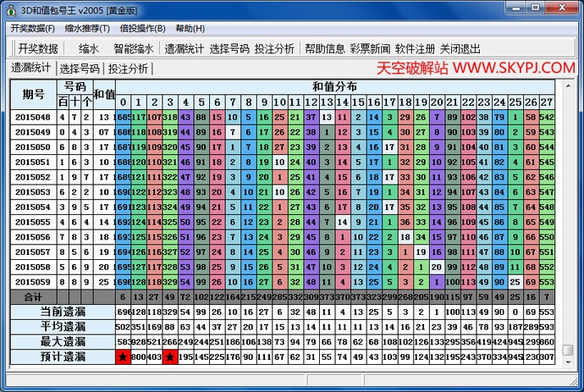584x392 pixels.
Task: Open 彩票新闻 from the toolbar
Action: (x=370, y=48)
